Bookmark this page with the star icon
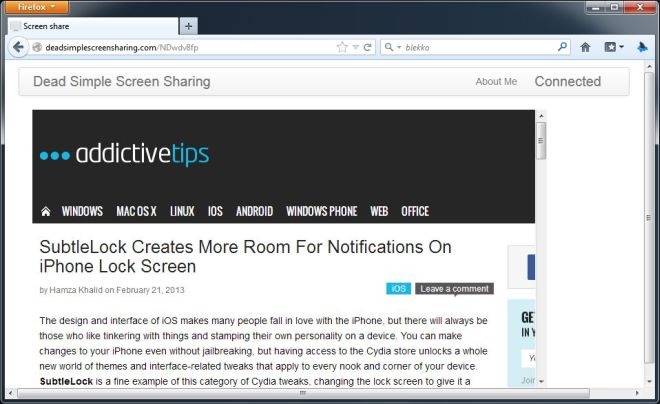660x404 pixels. [x=342, y=47]
